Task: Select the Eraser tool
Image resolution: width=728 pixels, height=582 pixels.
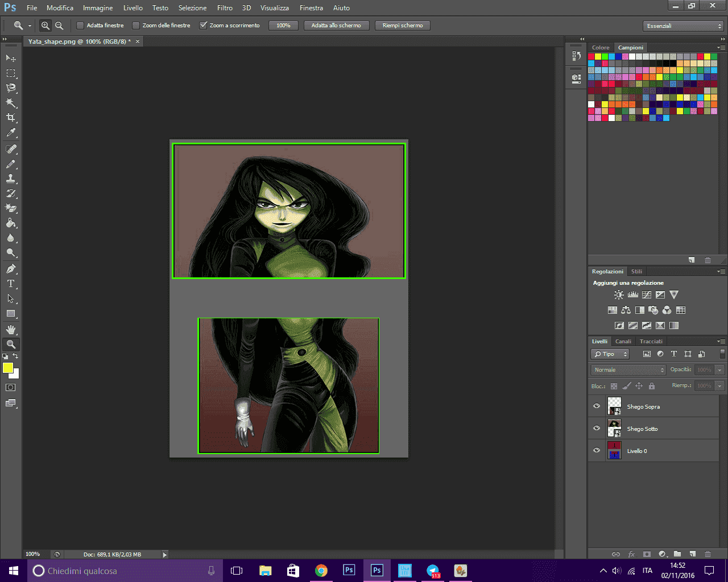Action: pyautogui.click(x=11, y=208)
